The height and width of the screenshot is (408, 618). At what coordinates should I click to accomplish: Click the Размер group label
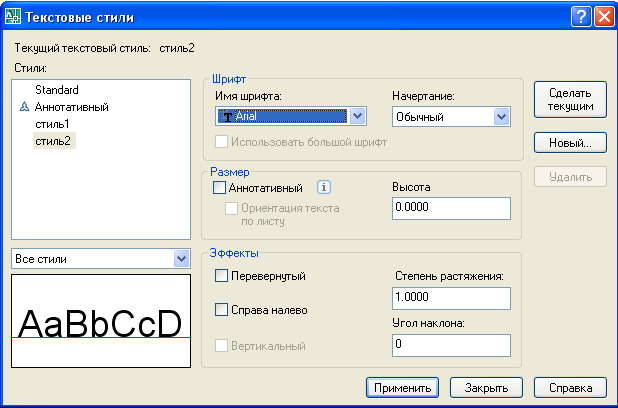tap(230, 172)
